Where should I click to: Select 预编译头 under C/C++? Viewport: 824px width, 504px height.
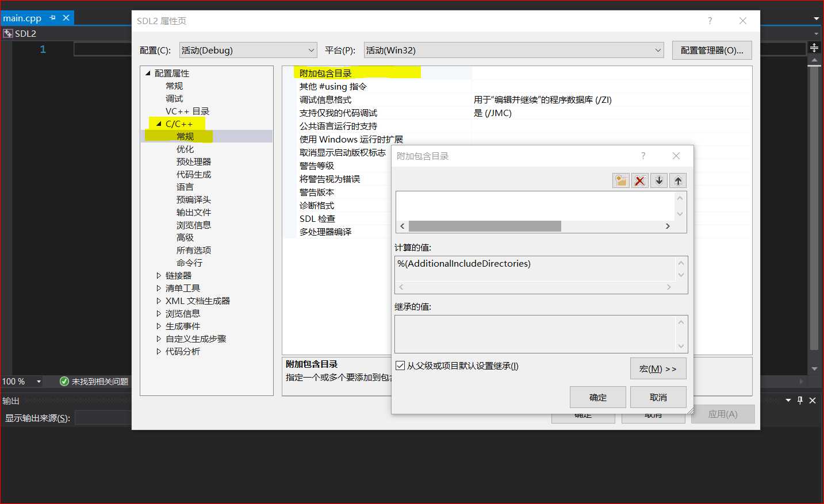click(x=194, y=199)
